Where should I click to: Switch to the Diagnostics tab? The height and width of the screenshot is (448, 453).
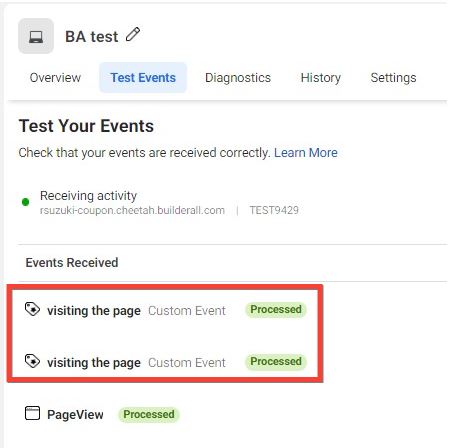tap(238, 78)
